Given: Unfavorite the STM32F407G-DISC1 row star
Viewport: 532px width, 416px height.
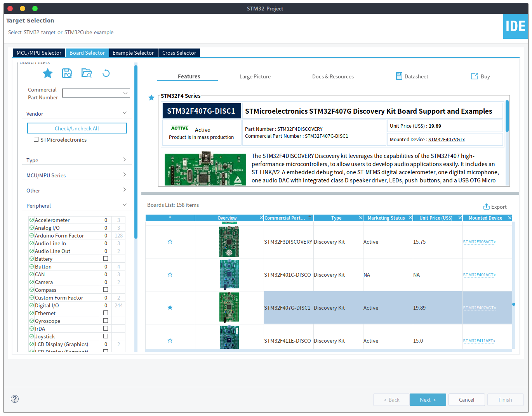Looking at the screenshot, I should (170, 308).
